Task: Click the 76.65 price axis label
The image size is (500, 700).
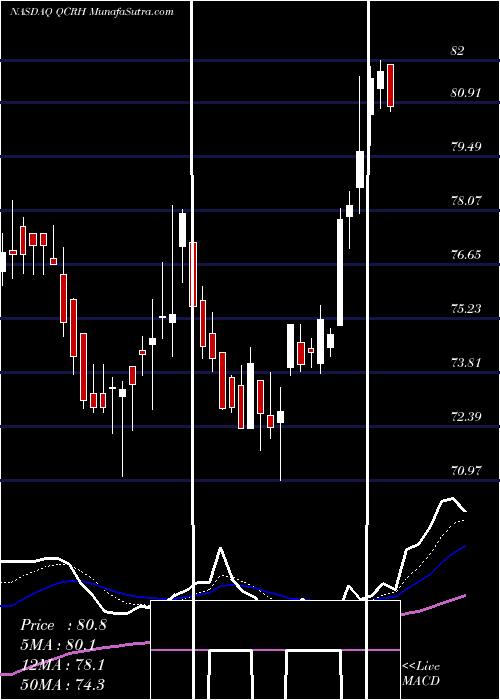Action: [x=466, y=254]
